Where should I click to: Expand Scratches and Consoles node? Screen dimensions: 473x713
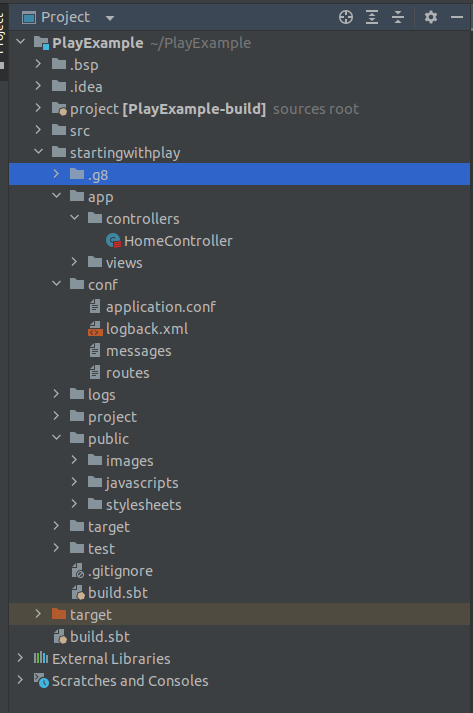click(x=20, y=680)
